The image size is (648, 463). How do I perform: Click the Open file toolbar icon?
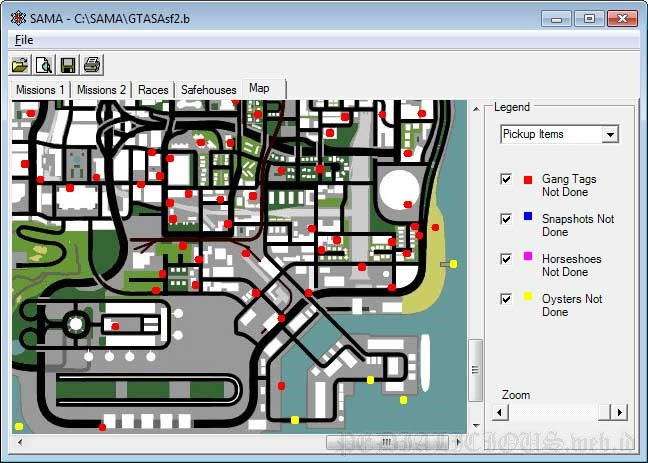[19, 65]
